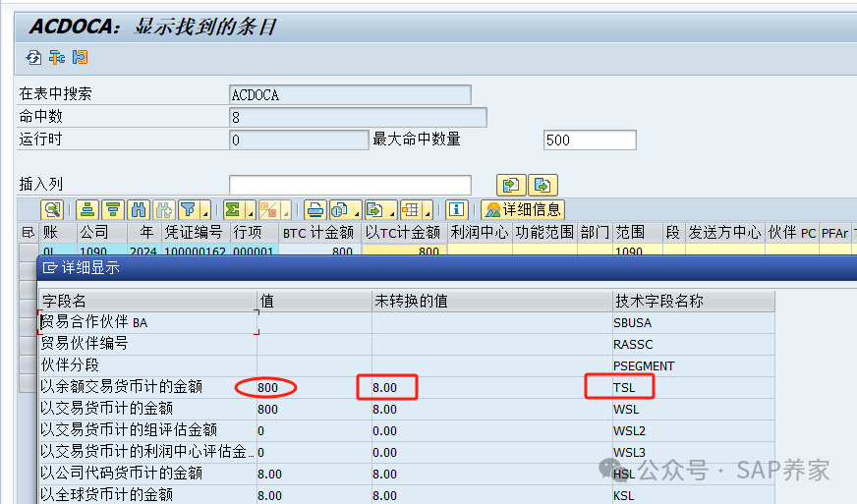The height and width of the screenshot is (504, 857).
Task: Open the Export icon dropdown arrow
Action: tap(392, 210)
